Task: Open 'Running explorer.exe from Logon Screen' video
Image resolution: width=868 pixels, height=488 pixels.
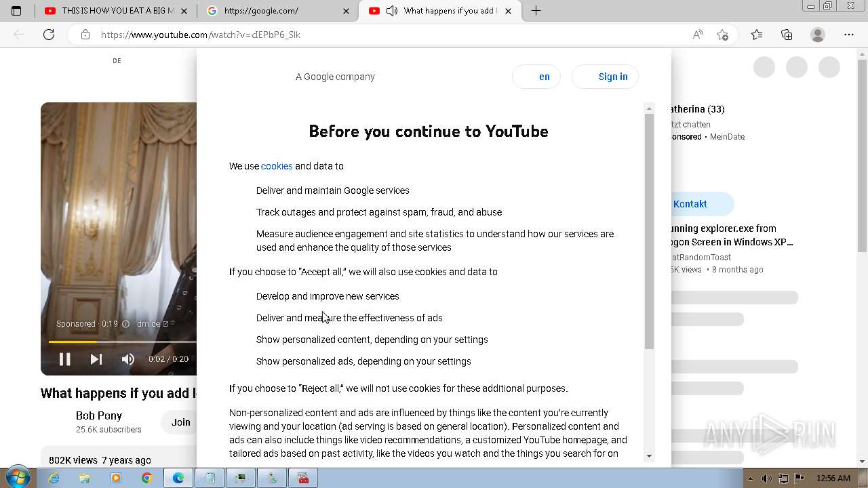Action: [x=731, y=235]
